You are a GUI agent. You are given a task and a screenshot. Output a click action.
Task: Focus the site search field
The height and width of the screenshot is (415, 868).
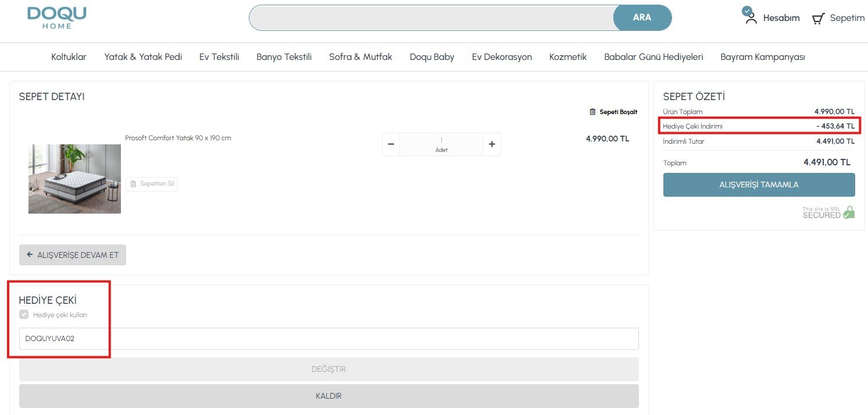pyautogui.click(x=431, y=17)
